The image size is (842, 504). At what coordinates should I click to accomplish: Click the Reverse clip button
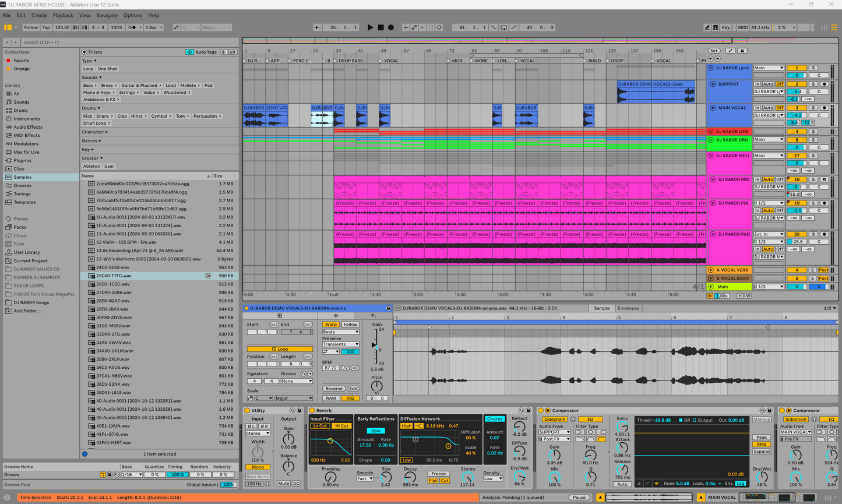[x=334, y=389]
